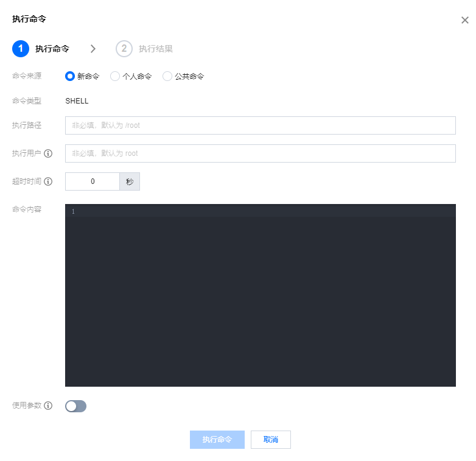The width and height of the screenshot is (476, 461).
Task: Click the 超时时间 number input
Action: [x=93, y=181]
